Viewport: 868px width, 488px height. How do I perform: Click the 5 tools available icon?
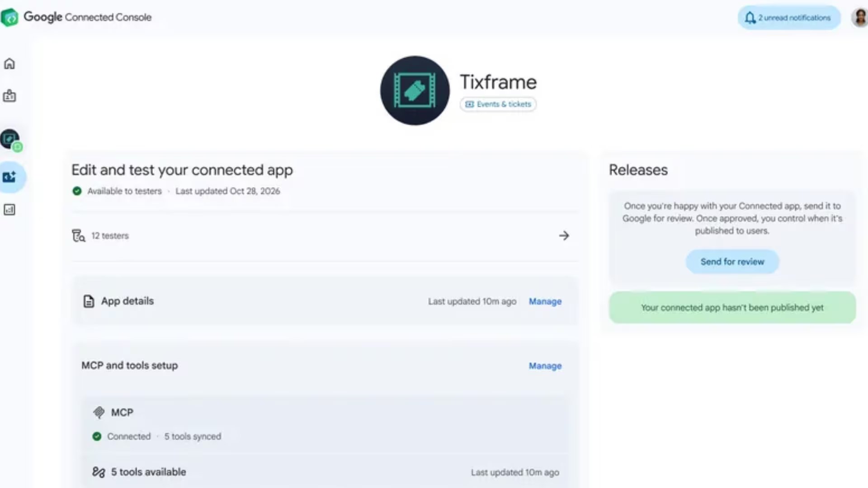99,472
